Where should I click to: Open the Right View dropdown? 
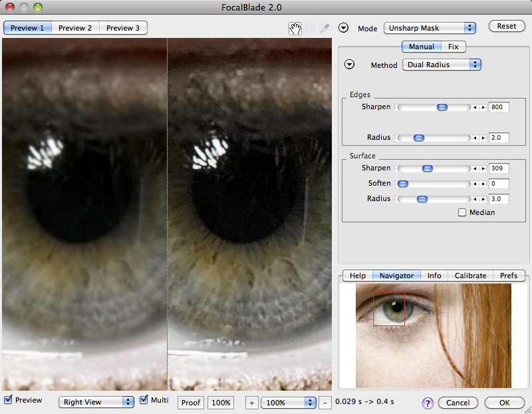coord(96,402)
